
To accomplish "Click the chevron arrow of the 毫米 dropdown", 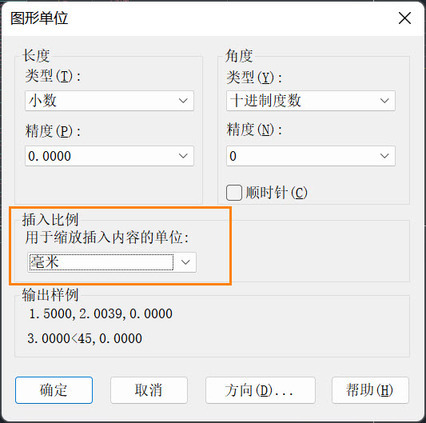I will [x=185, y=262].
